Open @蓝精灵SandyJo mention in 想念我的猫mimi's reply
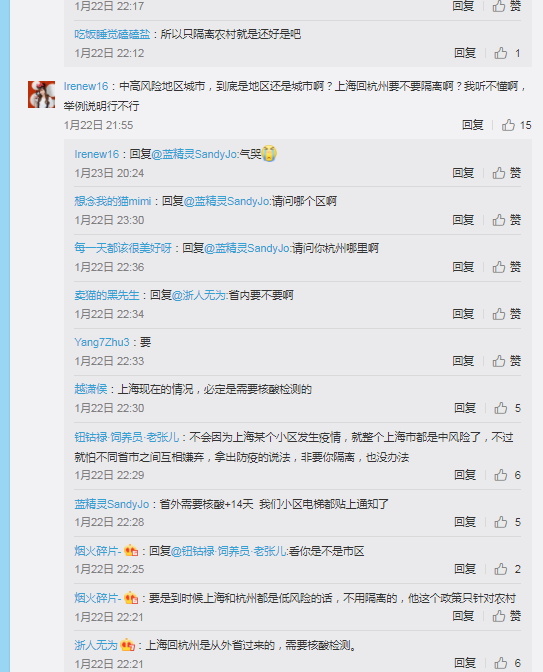This screenshot has width=543, height=672. coord(228,201)
